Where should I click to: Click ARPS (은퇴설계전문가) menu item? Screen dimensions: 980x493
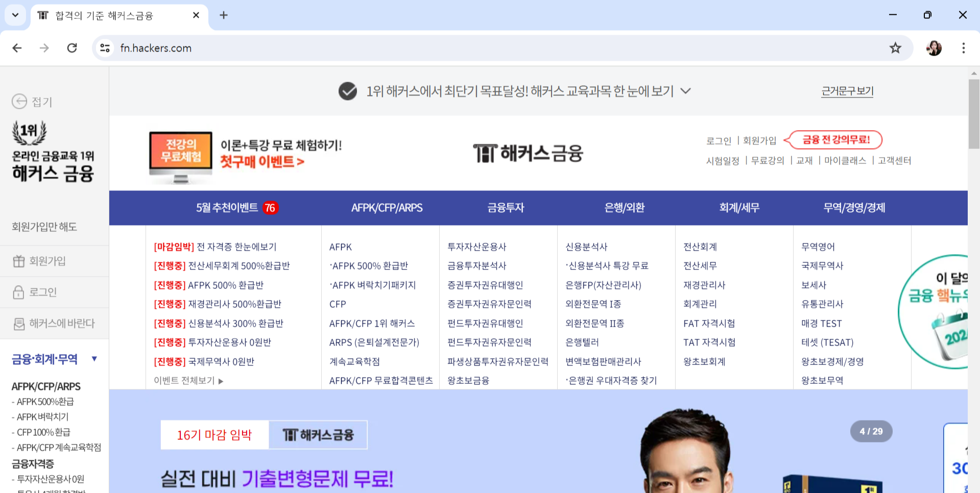374,342
